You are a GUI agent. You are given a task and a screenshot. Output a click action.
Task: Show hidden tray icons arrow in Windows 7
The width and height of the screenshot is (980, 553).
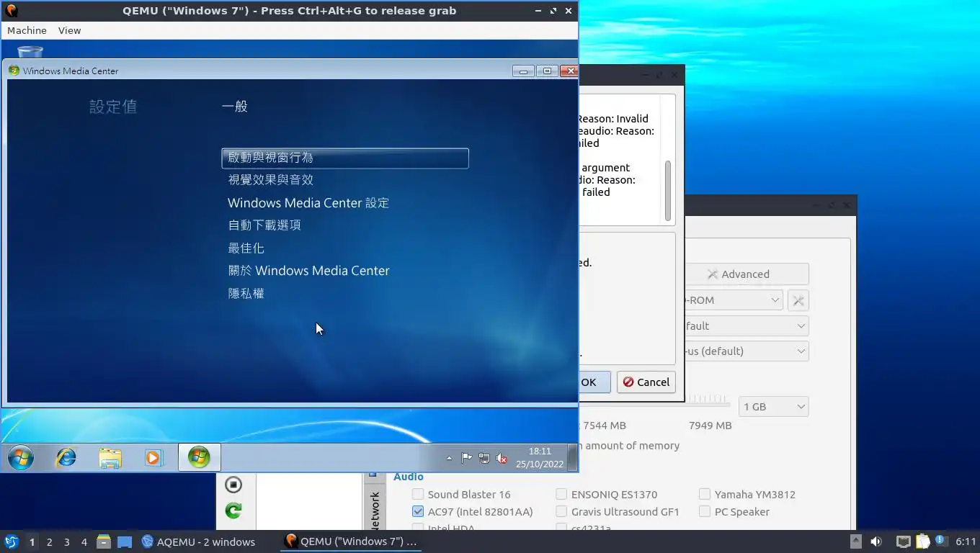click(x=449, y=458)
